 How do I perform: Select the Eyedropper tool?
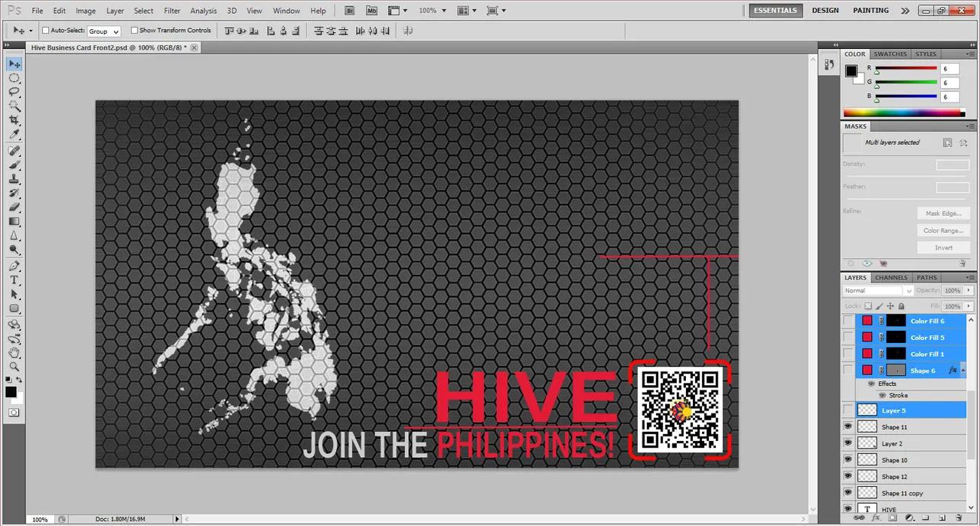(x=14, y=135)
